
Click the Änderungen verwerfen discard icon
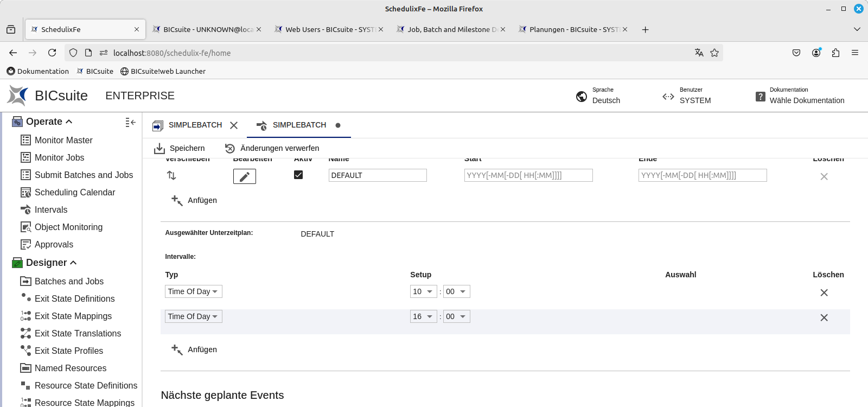click(x=230, y=148)
